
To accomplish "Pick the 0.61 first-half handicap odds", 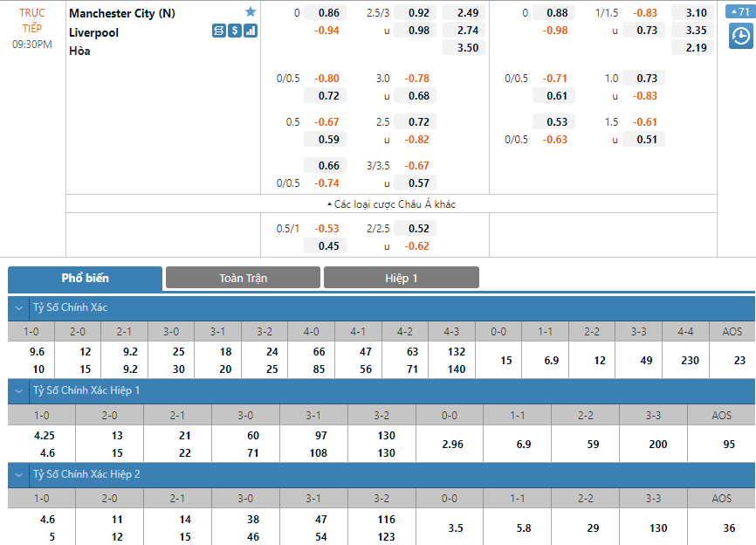I will 553,96.
